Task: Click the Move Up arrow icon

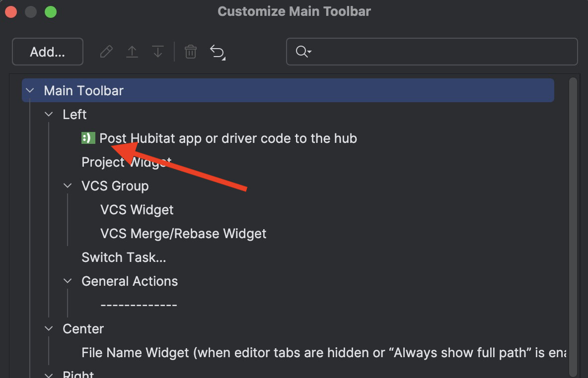Action: point(132,51)
